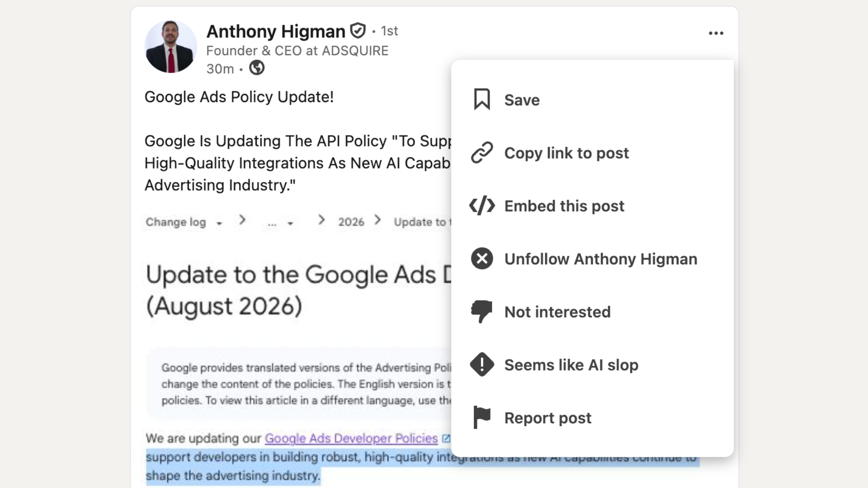This screenshot has height=488, width=868.
Task: Open Anthony Higman's profile name link
Action: (x=276, y=31)
